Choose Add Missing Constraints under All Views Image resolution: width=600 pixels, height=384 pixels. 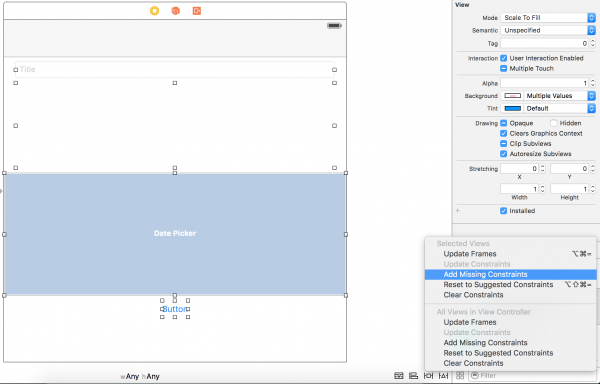click(510, 343)
